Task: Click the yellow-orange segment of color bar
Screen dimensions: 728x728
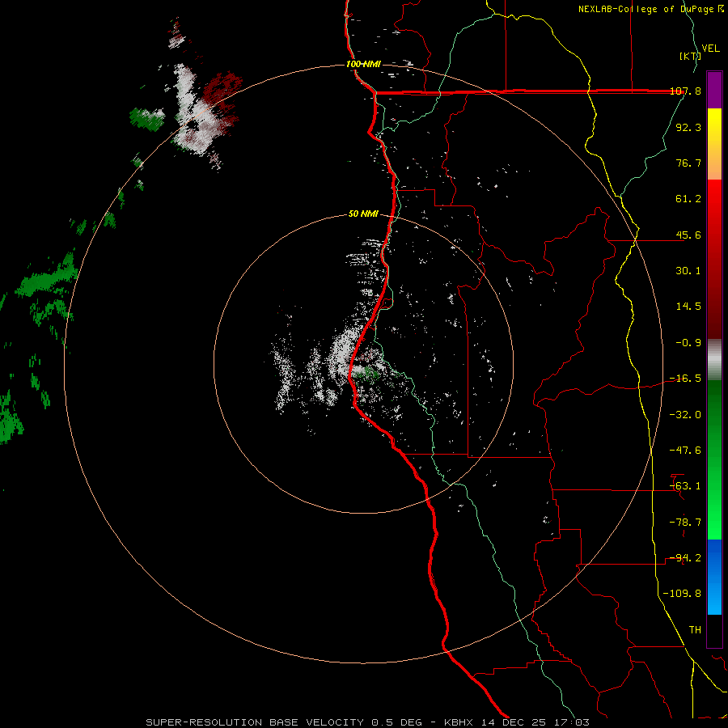Action: point(714,144)
